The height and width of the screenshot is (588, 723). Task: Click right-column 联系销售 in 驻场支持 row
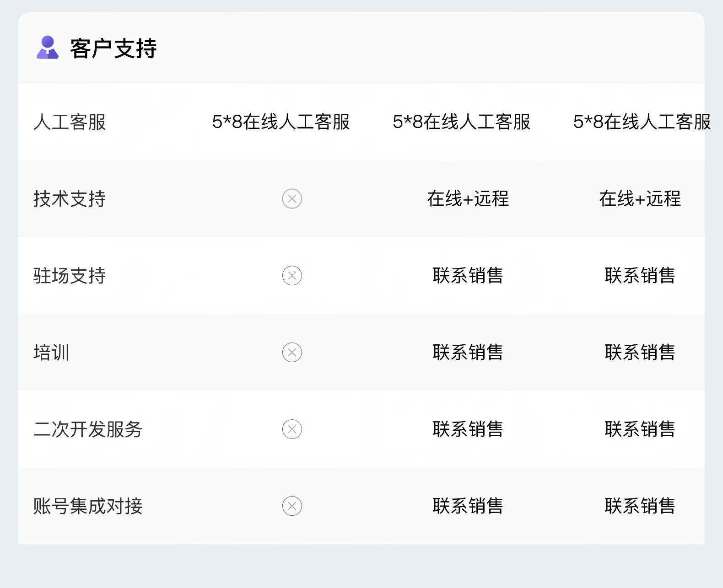640,276
